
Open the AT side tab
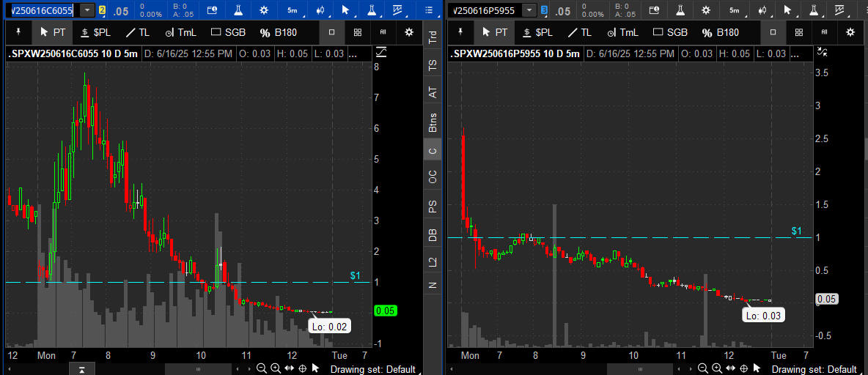coord(433,92)
